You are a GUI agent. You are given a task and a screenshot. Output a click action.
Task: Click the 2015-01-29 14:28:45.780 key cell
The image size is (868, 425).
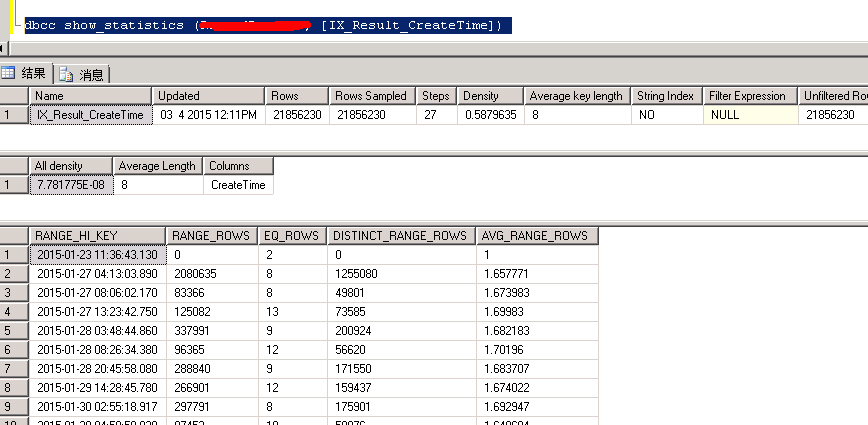tap(97, 388)
